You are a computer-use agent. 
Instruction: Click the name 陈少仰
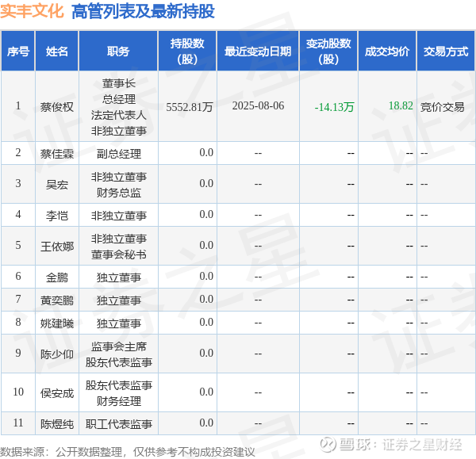(x=57, y=354)
